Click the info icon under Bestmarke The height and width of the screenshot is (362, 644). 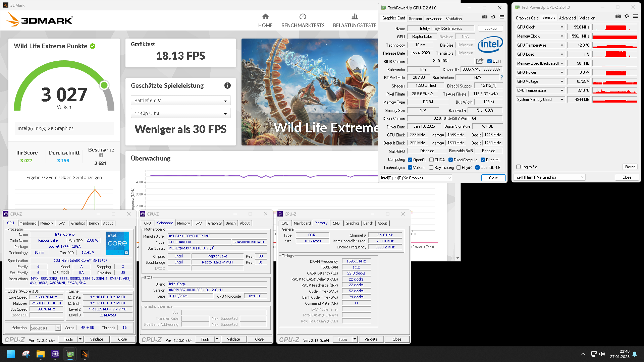tap(101, 155)
